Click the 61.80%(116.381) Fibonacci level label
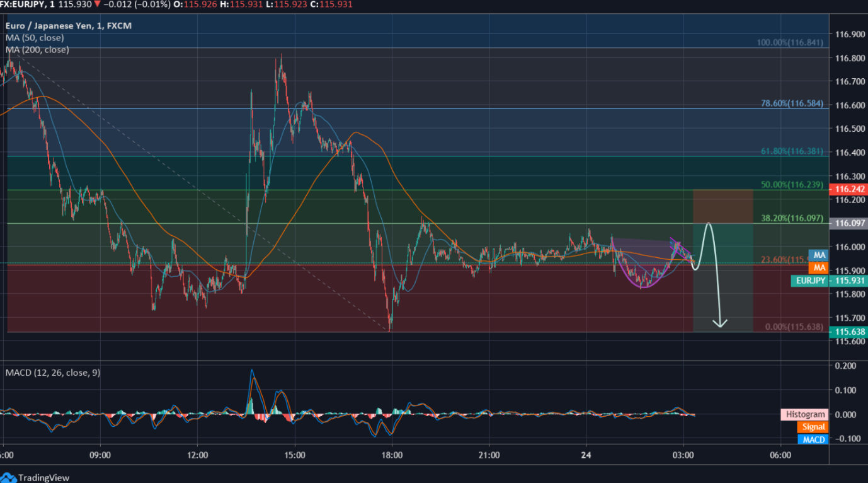The height and width of the screenshot is (483, 868). (790, 152)
